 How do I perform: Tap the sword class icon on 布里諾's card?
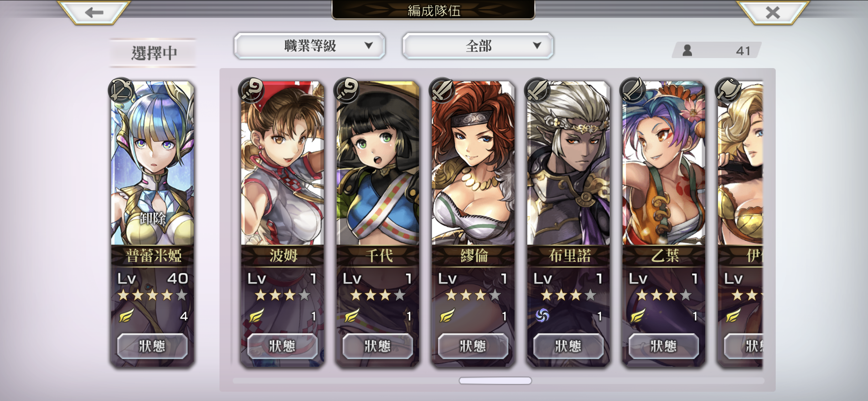click(x=538, y=91)
